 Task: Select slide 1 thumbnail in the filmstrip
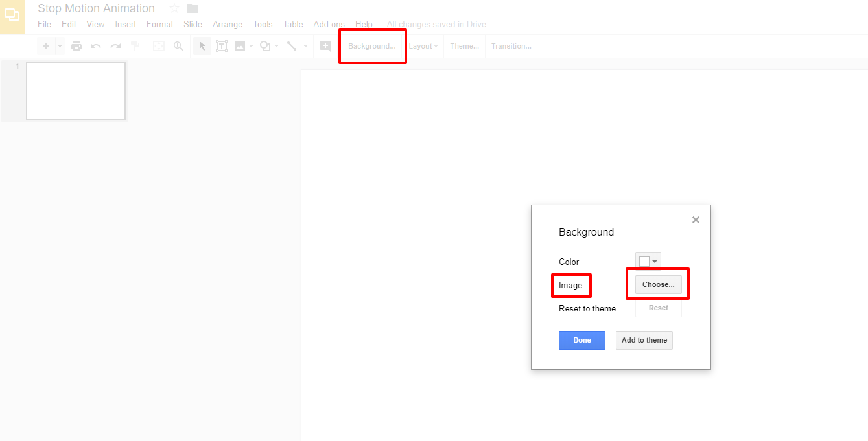tap(76, 91)
